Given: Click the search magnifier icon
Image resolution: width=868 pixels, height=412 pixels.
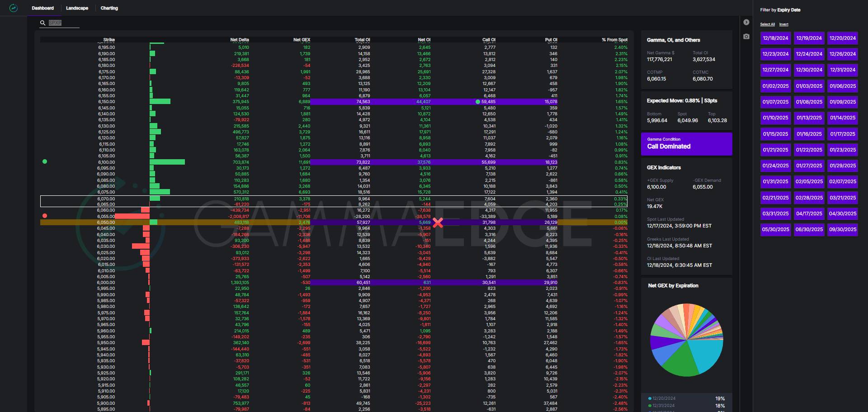Looking at the screenshot, I should click(43, 23).
